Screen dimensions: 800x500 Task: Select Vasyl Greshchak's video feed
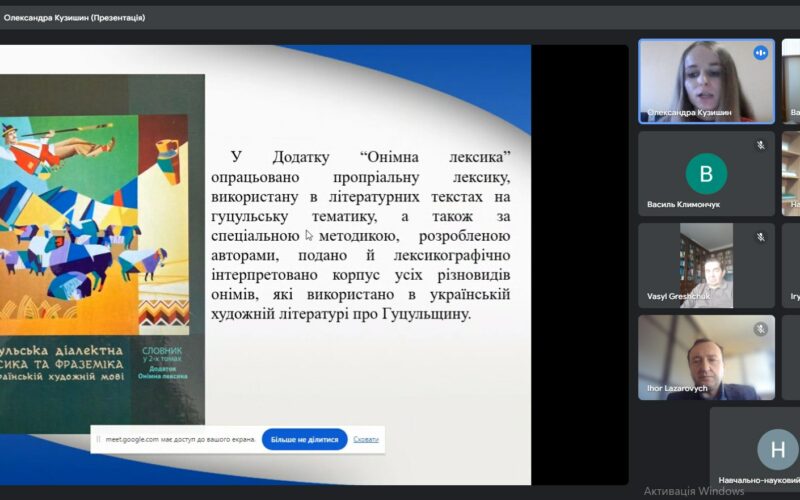point(706,260)
